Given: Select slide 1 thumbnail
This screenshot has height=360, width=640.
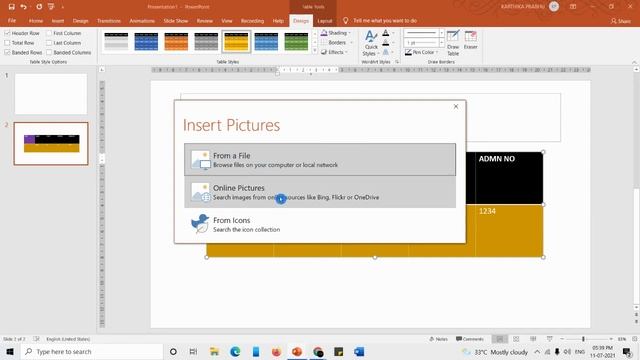Looking at the screenshot, I should (x=51, y=94).
